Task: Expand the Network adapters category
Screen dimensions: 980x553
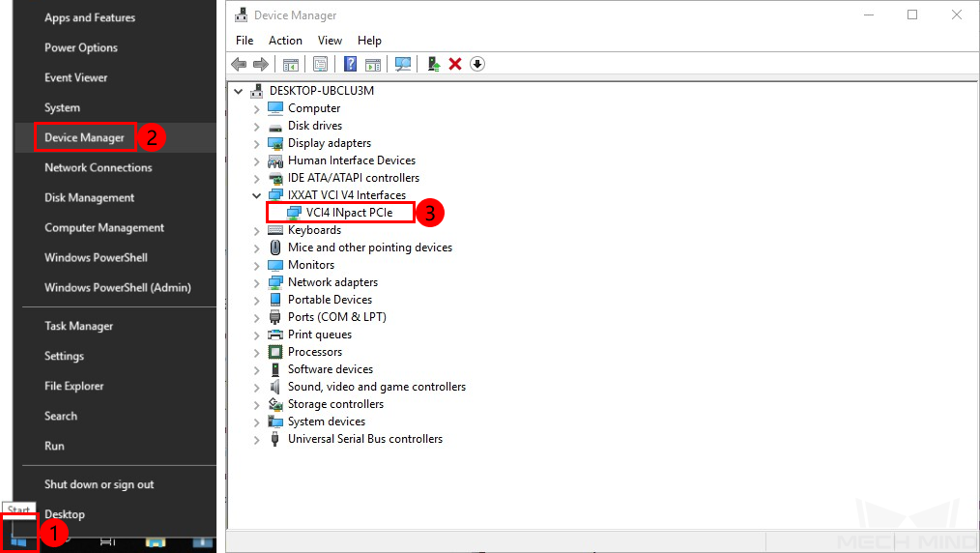Action: point(256,282)
